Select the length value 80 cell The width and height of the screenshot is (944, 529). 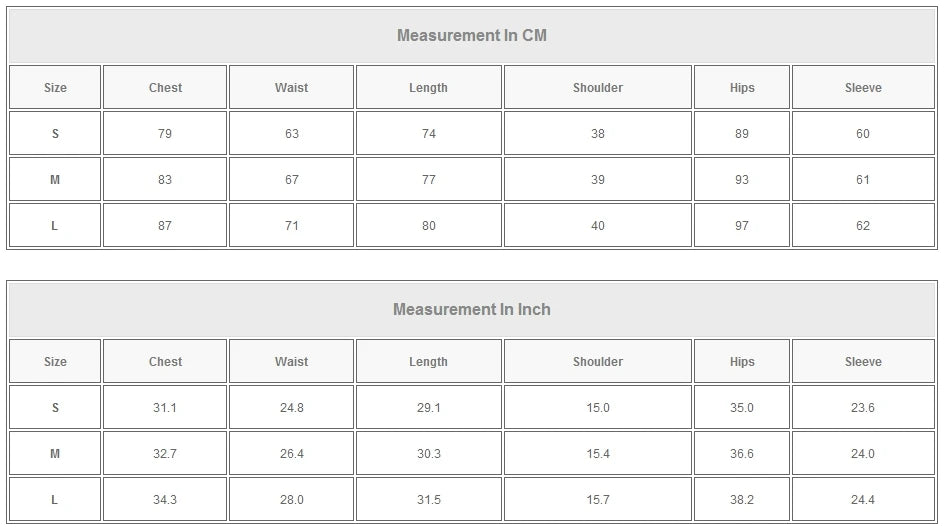click(428, 226)
